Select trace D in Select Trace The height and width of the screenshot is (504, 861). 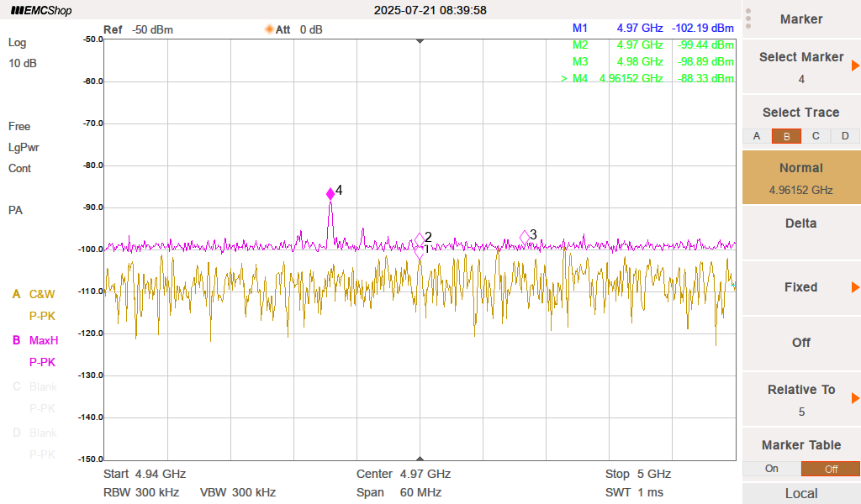[845, 136]
